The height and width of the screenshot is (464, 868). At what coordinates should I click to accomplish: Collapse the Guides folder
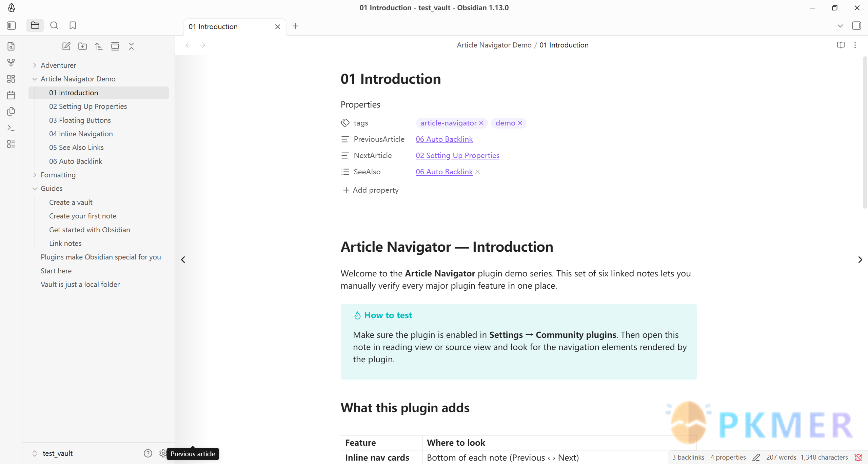click(35, 189)
